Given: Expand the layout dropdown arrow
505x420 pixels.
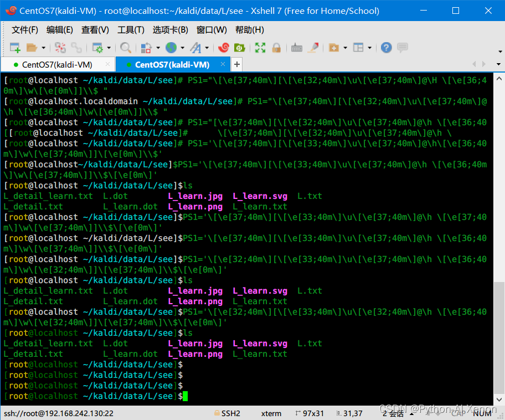Looking at the screenshot, I should pos(370,48).
